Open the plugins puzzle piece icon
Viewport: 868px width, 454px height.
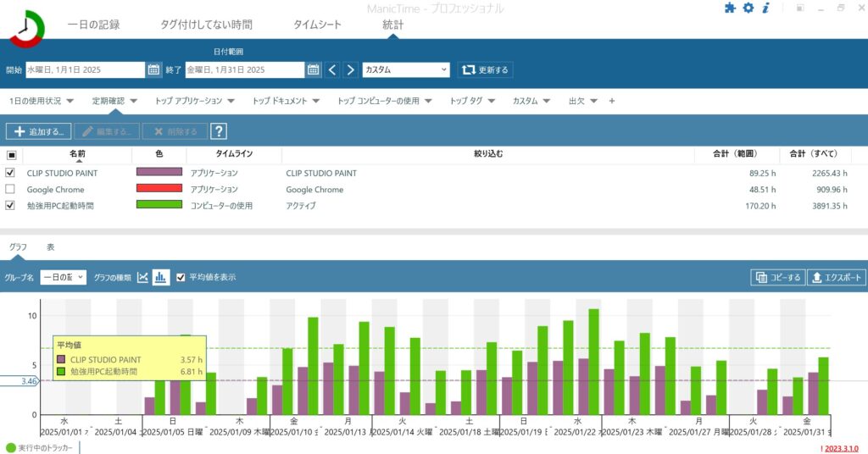pyautogui.click(x=730, y=8)
